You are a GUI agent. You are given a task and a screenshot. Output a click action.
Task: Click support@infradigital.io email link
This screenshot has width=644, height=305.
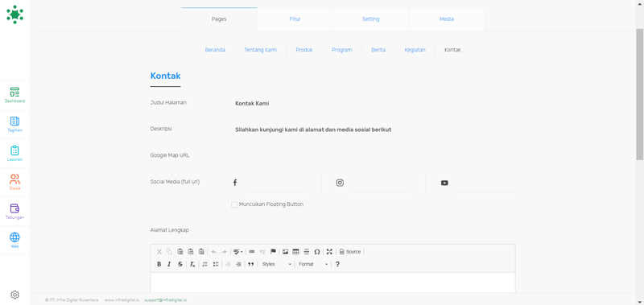pos(166,300)
